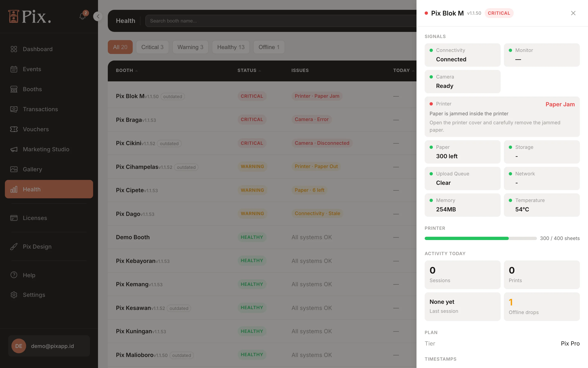The height and width of the screenshot is (368, 588).
Task: Sort table by Today column
Action: (404, 71)
